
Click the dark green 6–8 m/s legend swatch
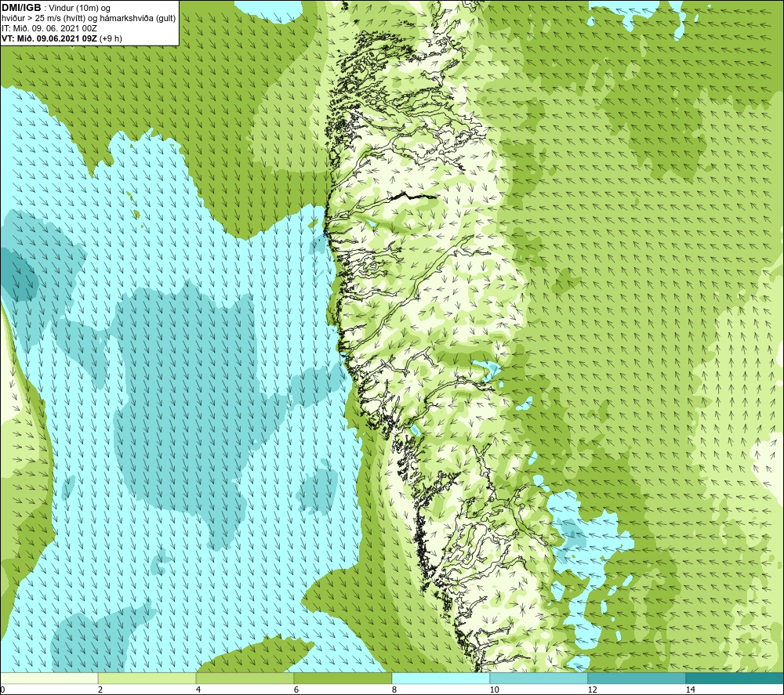coord(343,678)
